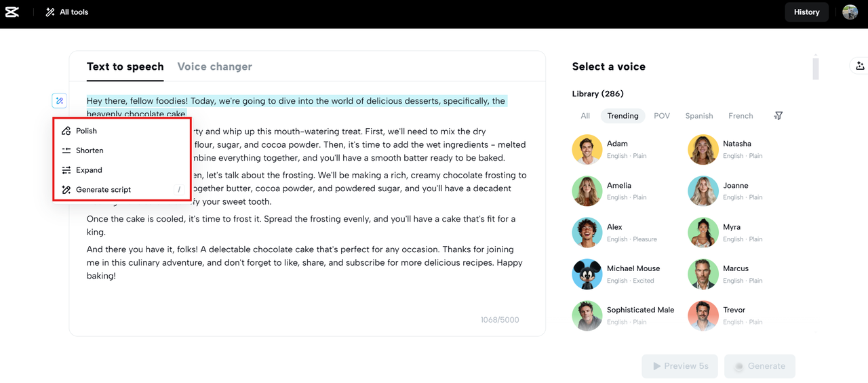Show All voices filter
This screenshot has height=383, width=868.
(x=585, y=116)
